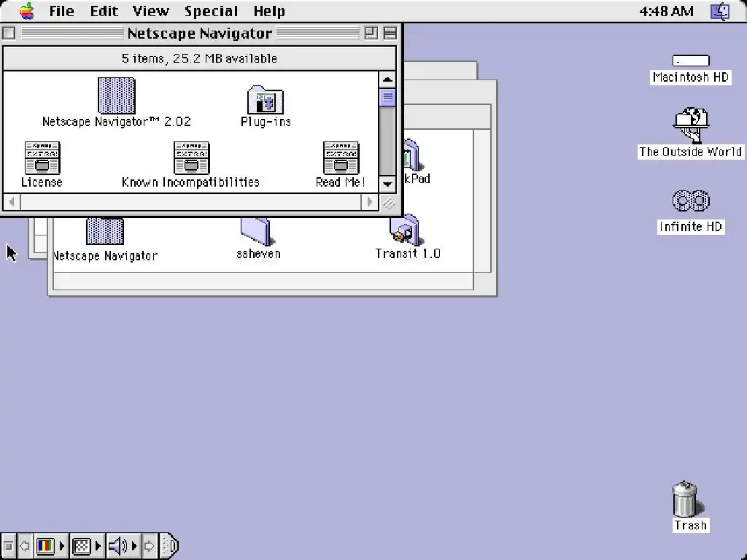Select The Outside World desktop icon
This screenshot has height=560, width=747.
tap(692, 125)
